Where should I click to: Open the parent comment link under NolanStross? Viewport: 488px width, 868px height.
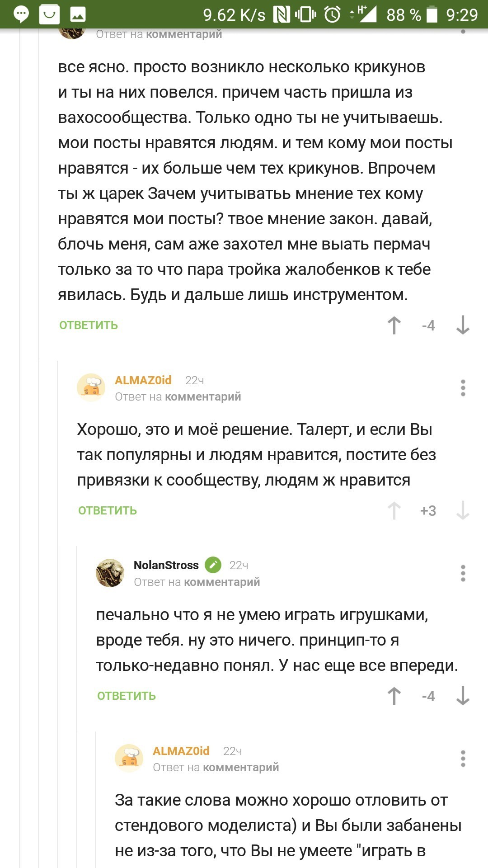tap(221, 582)
